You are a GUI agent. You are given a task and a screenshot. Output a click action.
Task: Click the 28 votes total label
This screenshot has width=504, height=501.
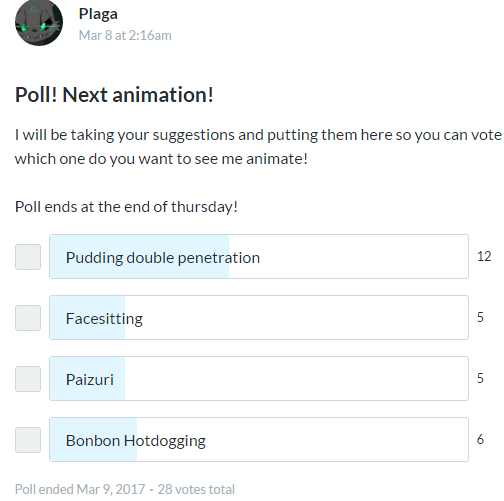pos(196,489)
